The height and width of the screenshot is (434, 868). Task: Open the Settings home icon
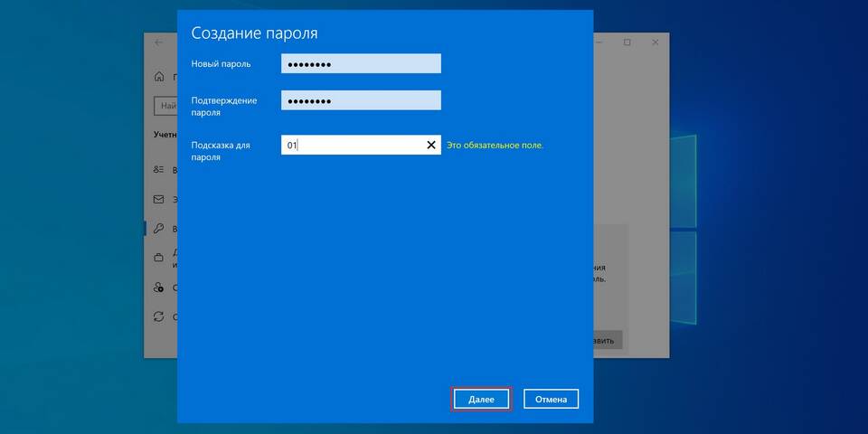pyautogui.click(x=159, y=77)
